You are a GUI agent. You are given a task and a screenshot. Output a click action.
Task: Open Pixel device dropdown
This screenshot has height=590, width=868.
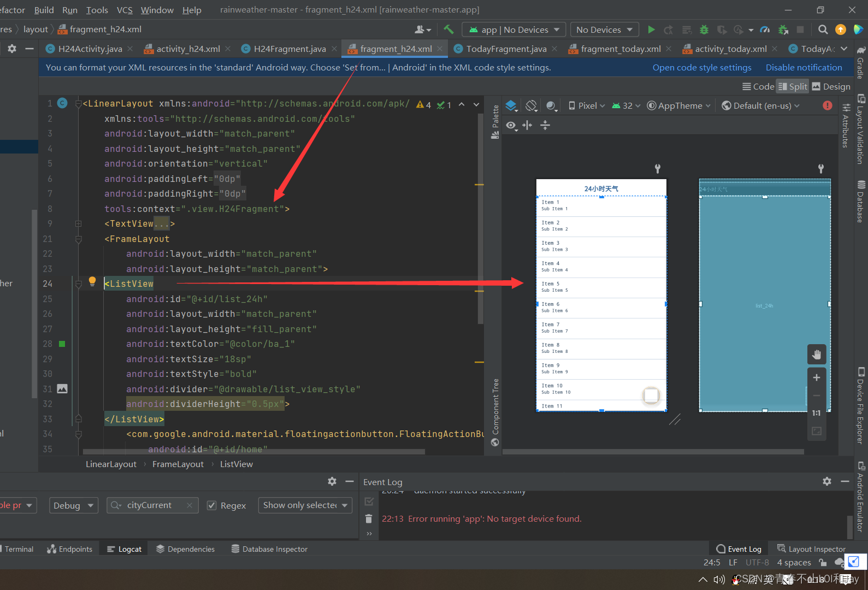click(x=587, y=105)
